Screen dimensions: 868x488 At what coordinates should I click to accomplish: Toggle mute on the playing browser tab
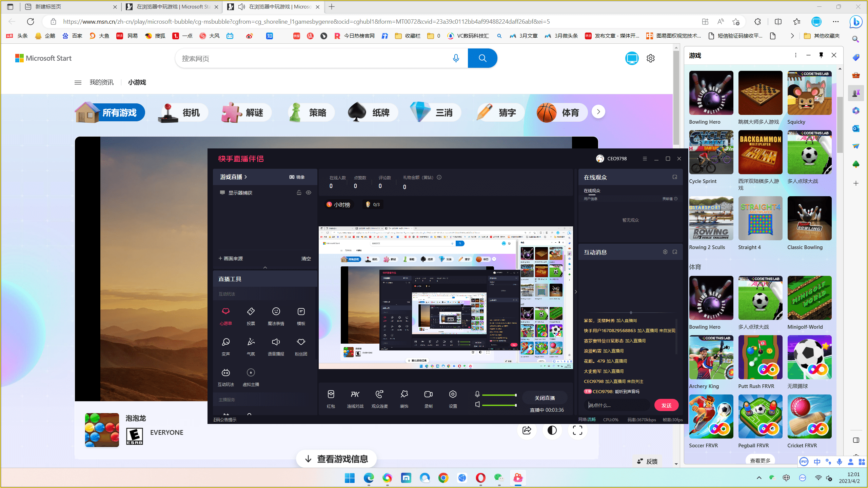(241, 7)
